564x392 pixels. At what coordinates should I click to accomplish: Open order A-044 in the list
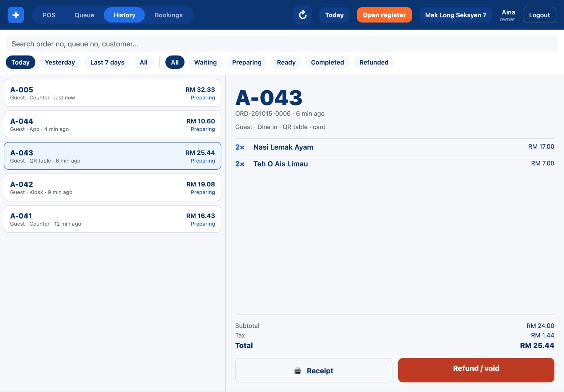112,124
